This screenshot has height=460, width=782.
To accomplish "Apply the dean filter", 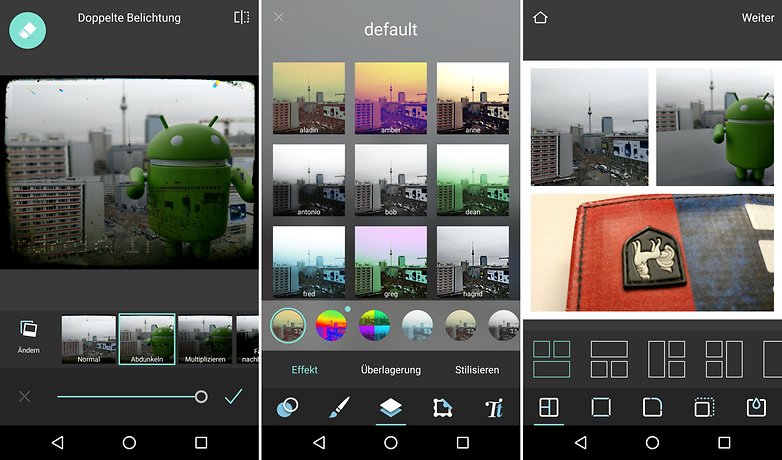I will point(473,180).
